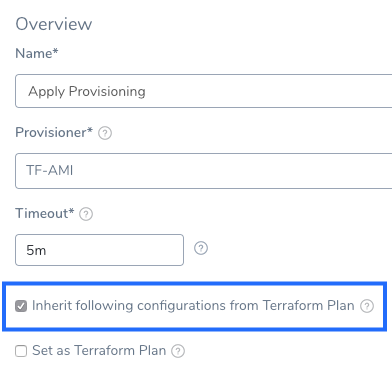Screen dimensions: 392x384
Task: Enable the Set as Terraform Plan checkbox
Action: pos(21,351)
